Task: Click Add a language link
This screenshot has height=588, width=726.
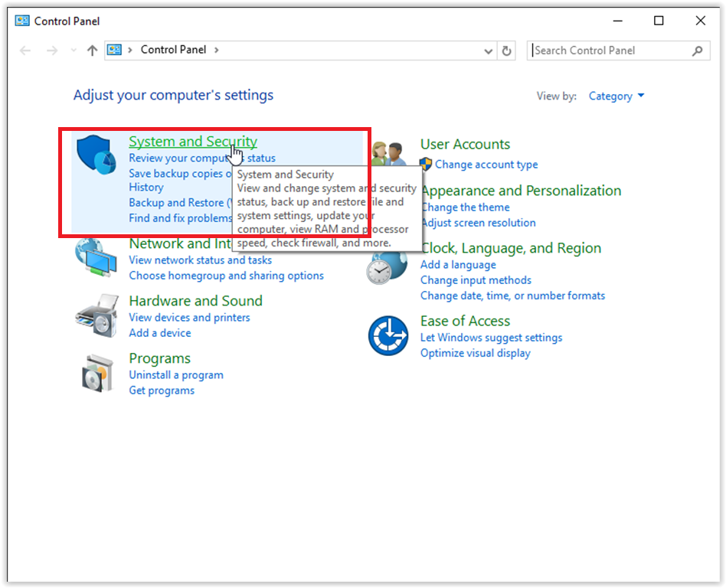Action: pos(458,264)
